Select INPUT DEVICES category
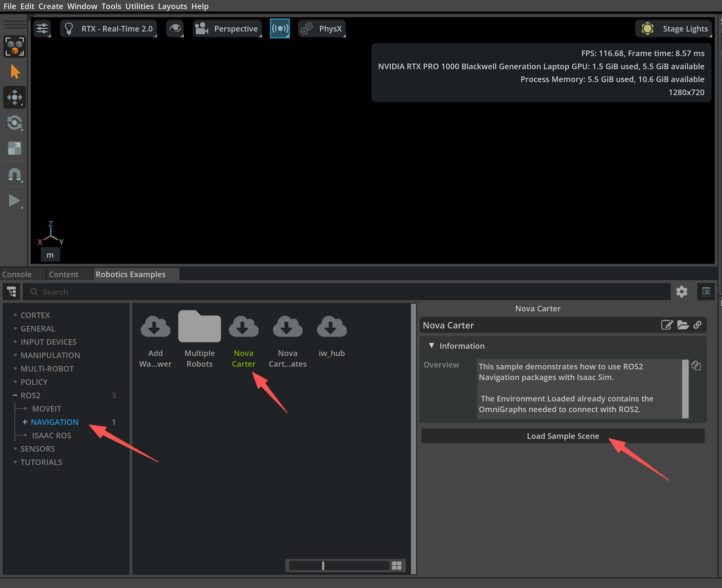This screenshot has height=588, width=722. coord(48,342)
